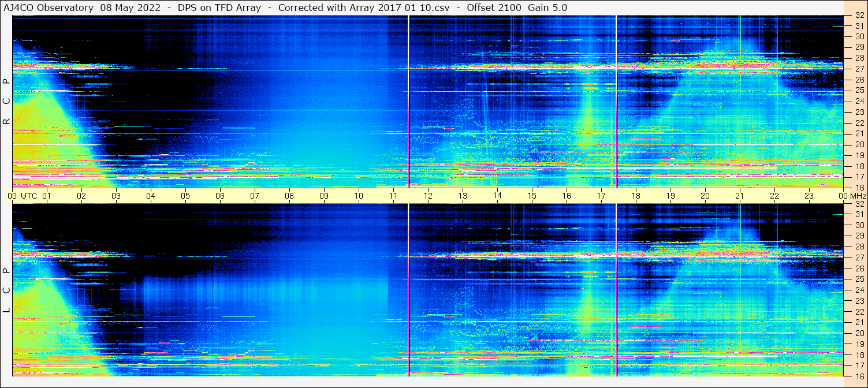The image size is (868, 388).
Task: Select the 18 hour tick label on time axis
Action: point(636,196)
